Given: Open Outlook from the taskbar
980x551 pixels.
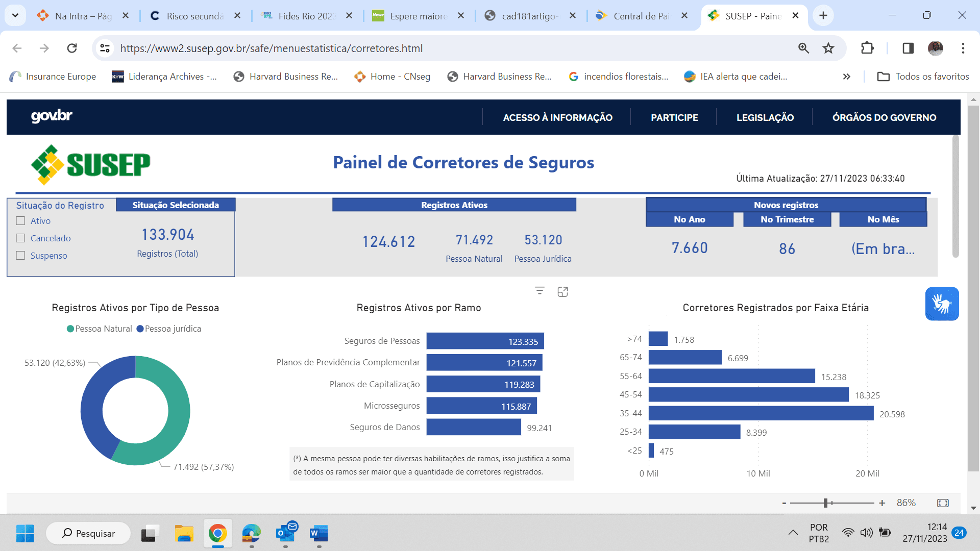Looking at the screenshot, I should pyautogui.click(x=286, y=534).
